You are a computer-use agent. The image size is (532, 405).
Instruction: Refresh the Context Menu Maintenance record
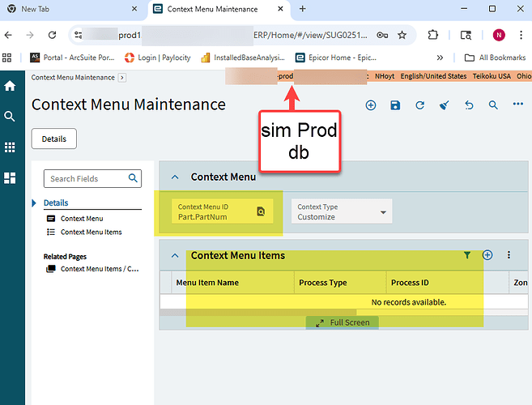coord(420,105)
